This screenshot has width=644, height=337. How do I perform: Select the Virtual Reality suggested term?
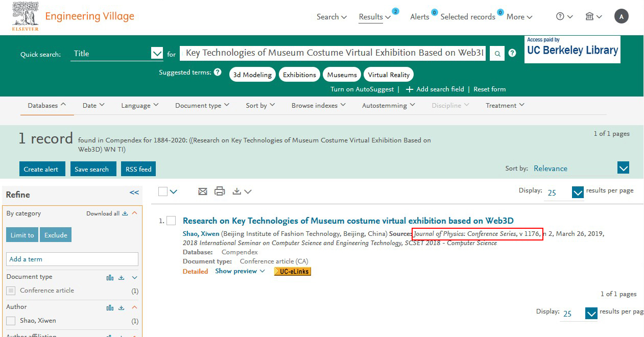click(x=389, y=75)
